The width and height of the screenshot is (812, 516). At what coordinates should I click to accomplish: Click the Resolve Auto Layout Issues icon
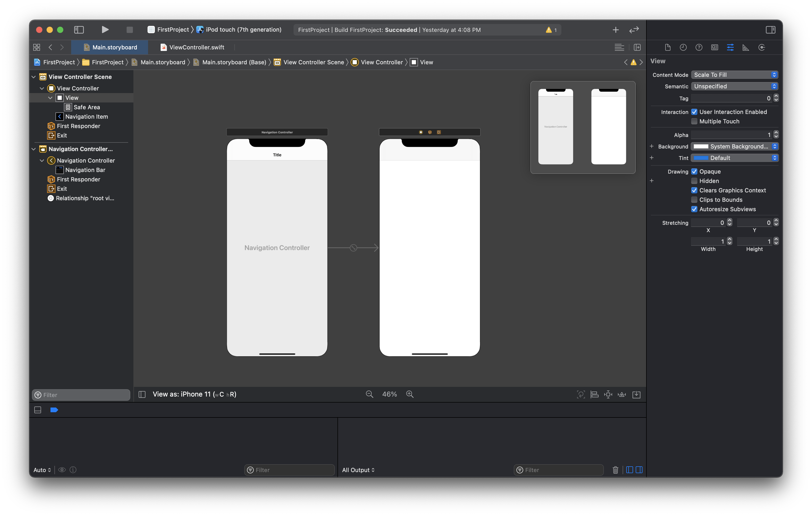tap(622, 394)
